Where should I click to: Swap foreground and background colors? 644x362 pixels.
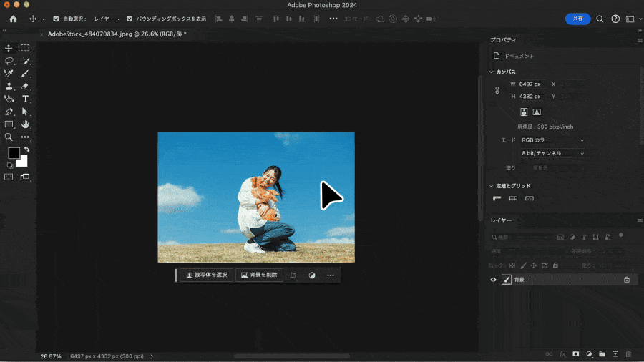coord(26,150)
